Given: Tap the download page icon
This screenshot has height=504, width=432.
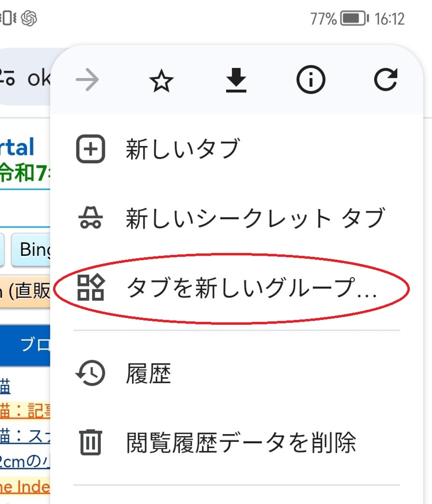Looking at the screenshot, I should point(236,80).
